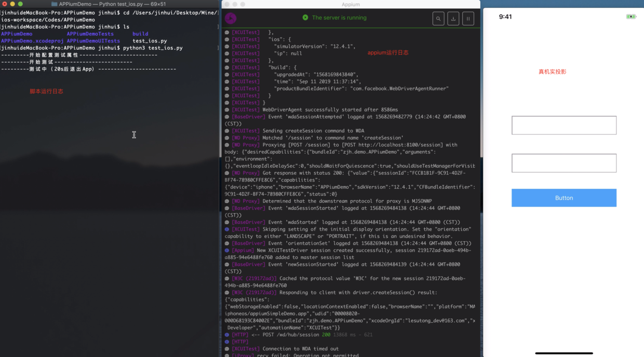644x357 pixels.
Task: Click the 9:41 clock on phone
Action: [505, 17]
